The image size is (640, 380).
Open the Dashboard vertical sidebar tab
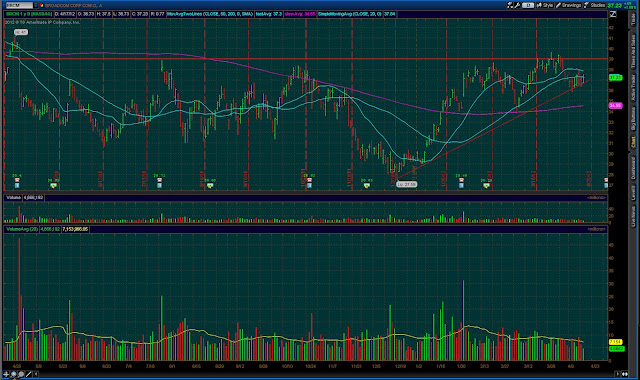pos(633,168)
